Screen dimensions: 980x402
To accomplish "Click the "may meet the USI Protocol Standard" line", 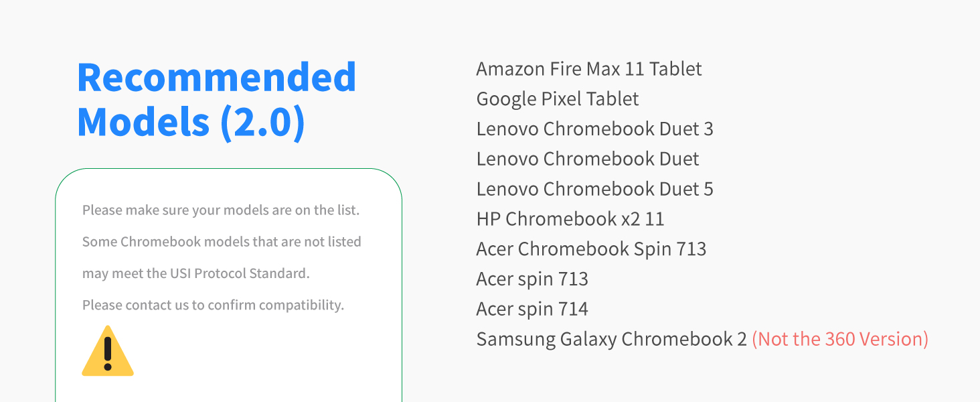I will point(196,273).
